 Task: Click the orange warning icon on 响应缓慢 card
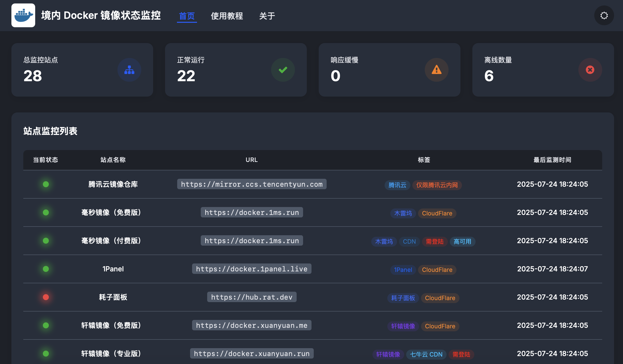pyautogui.click(x=437, y=70)
